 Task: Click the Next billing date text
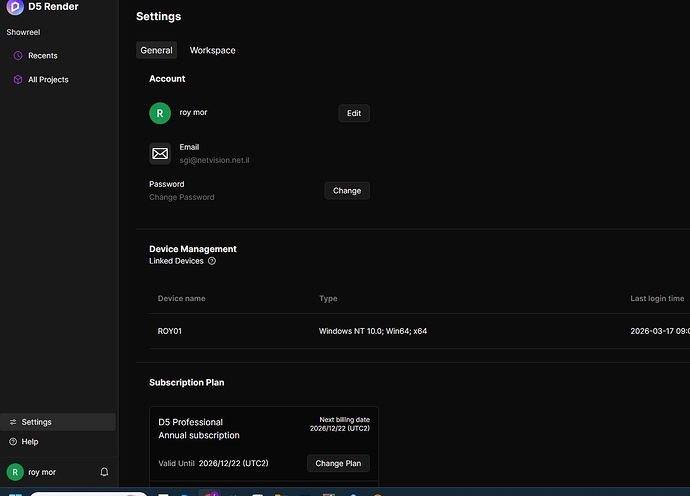[345, 419]
